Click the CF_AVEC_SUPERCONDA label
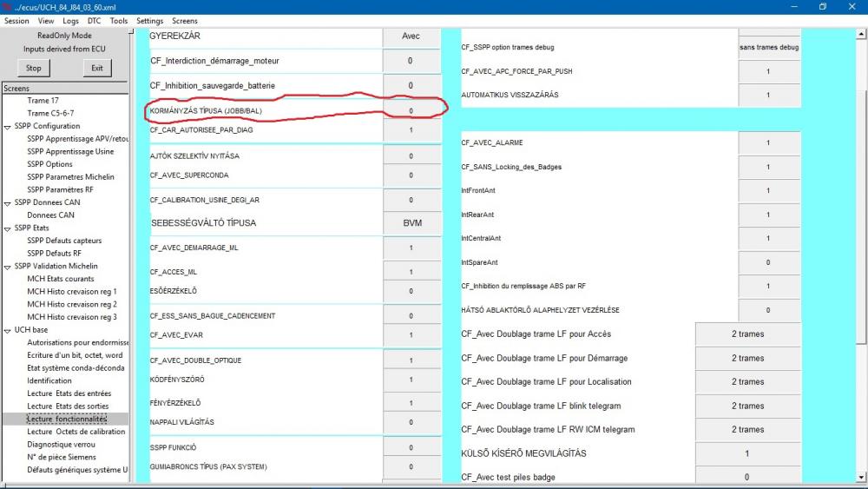The width and height of the screenshot is (868, 489). point(189,175)
